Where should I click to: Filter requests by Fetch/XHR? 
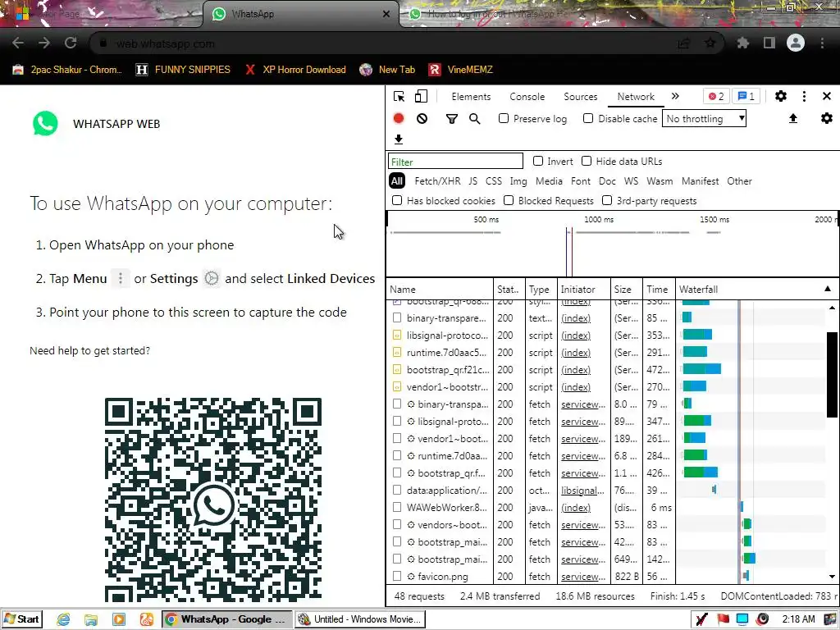tap(437, 181)
